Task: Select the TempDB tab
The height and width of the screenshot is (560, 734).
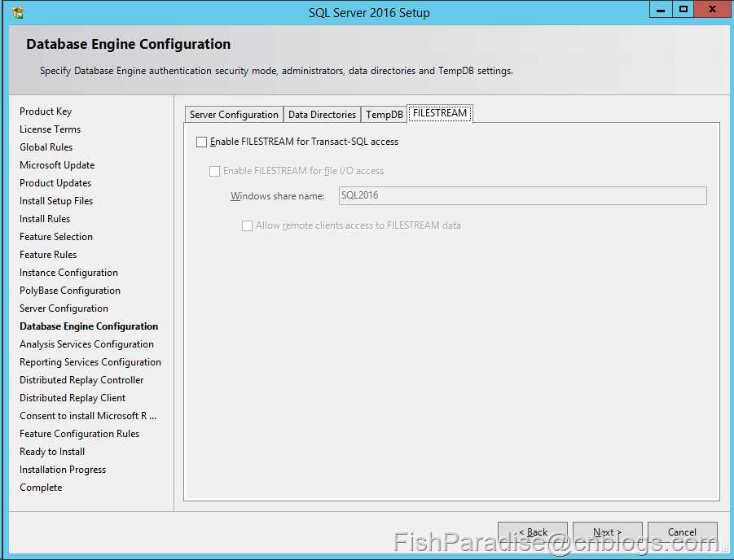Action: 384,115
